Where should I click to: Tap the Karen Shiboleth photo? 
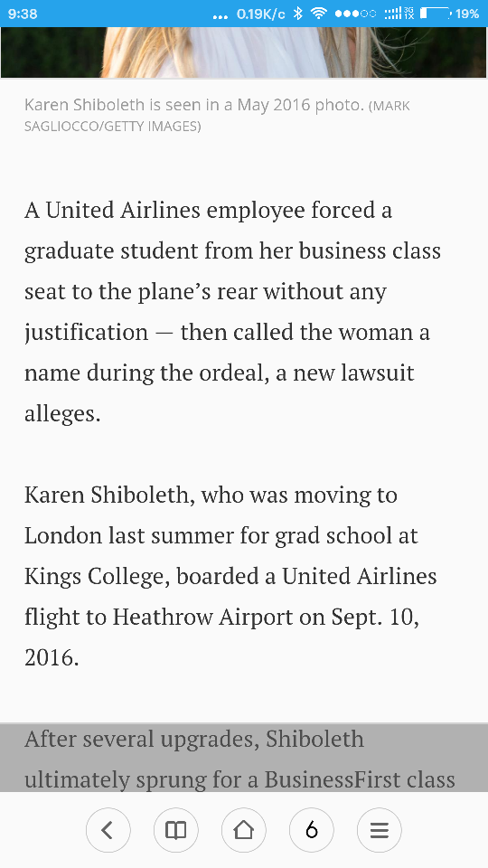point(244,52)
